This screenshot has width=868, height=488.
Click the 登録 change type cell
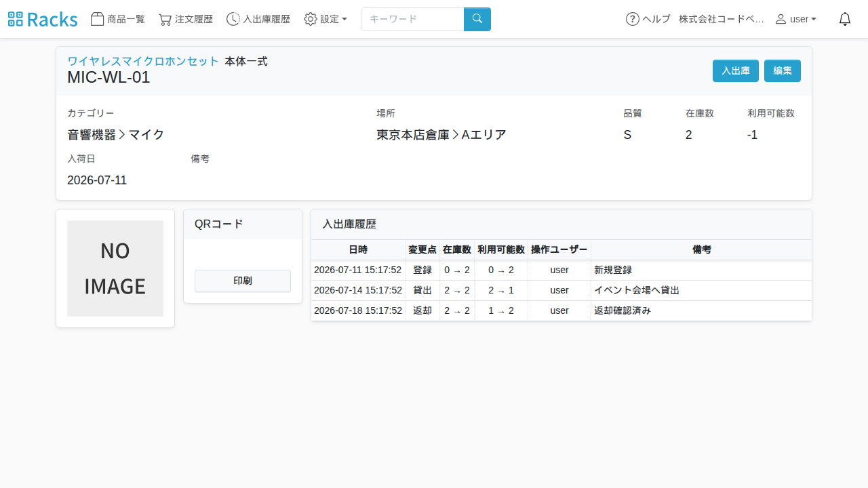[x=422, y=270]
